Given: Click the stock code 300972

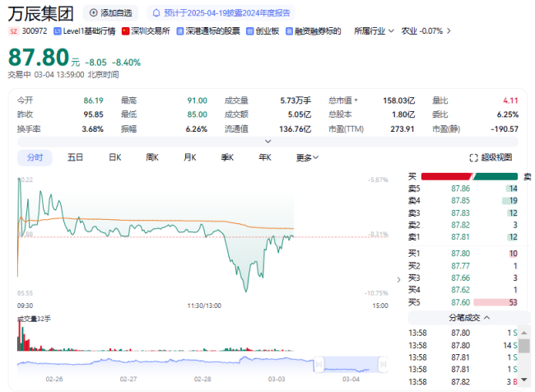Looking at the screenshot, I should [35, 31].
